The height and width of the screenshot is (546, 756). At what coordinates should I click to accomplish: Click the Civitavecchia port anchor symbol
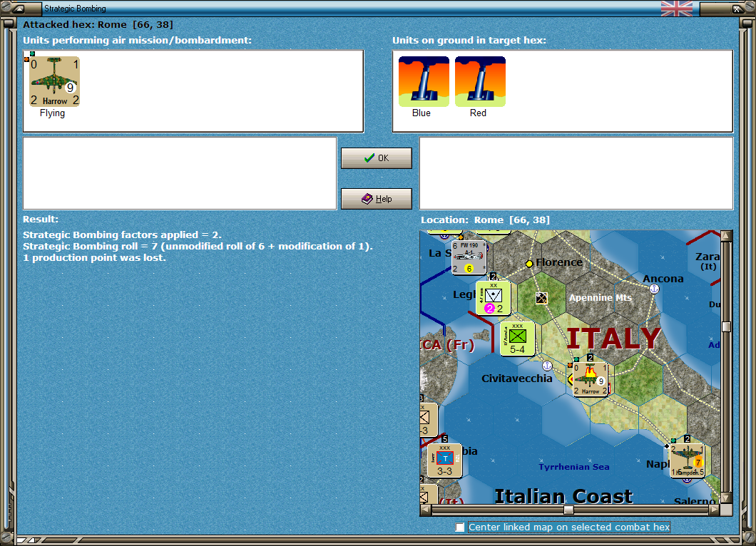point(547,366)
